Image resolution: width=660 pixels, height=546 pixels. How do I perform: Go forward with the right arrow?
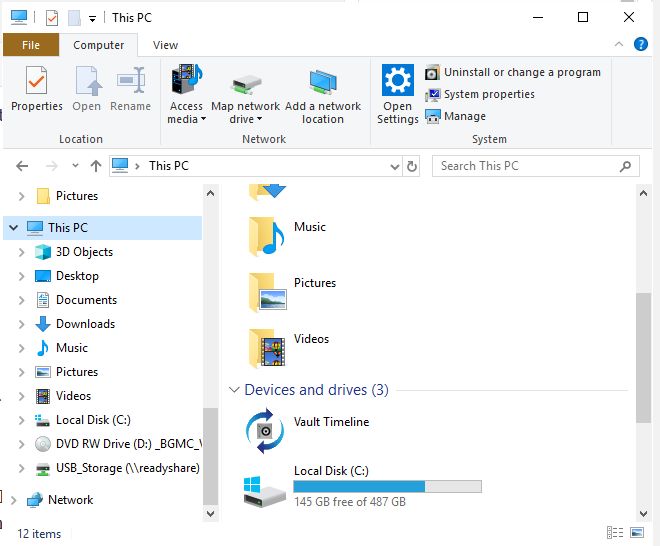(51, 166)
